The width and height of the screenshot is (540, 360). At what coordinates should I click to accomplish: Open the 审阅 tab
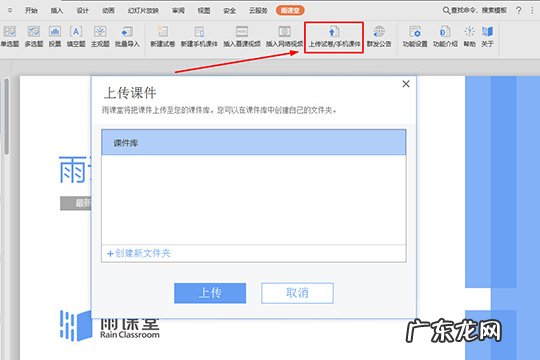(x=178, y=11)
